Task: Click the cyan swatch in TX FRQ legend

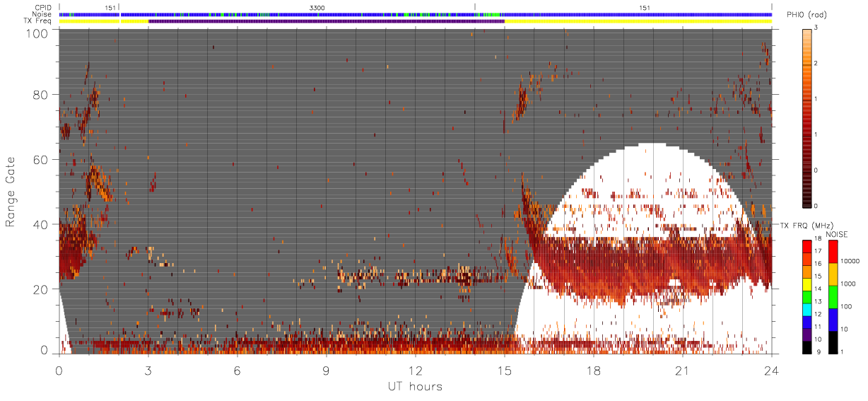Action: click(x=807, y=310)
